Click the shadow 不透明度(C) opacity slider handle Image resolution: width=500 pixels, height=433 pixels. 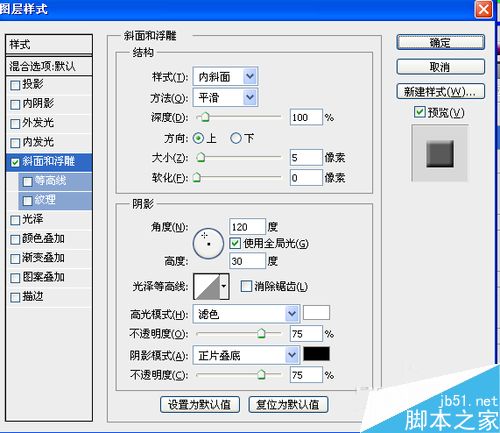pyautogui.click(x=261, y=374)
